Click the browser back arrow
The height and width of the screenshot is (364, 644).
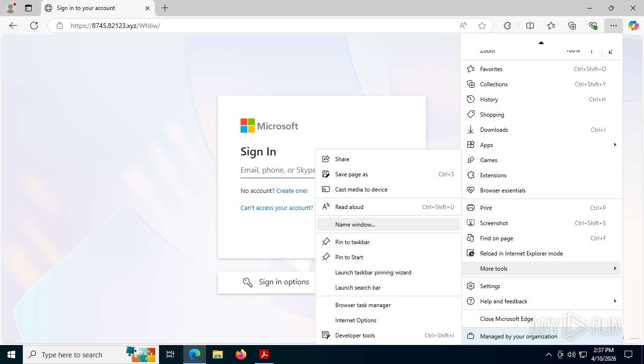point(13,26)
